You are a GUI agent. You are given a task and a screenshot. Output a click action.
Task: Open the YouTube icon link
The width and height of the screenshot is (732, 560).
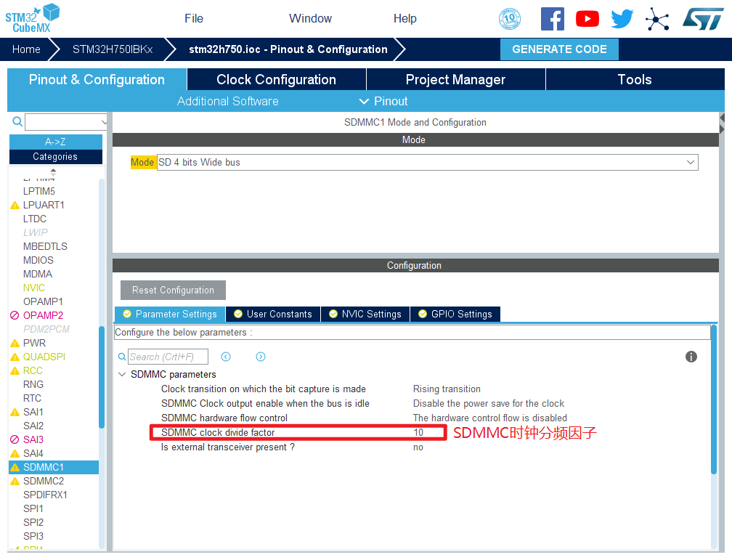click(587, 19)
